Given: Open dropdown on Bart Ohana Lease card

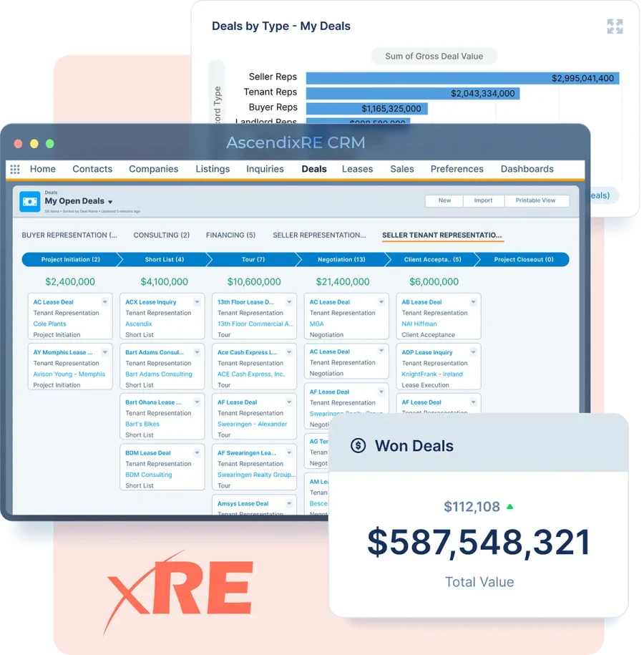Looking at the screenshot, I should pos(197,402).
